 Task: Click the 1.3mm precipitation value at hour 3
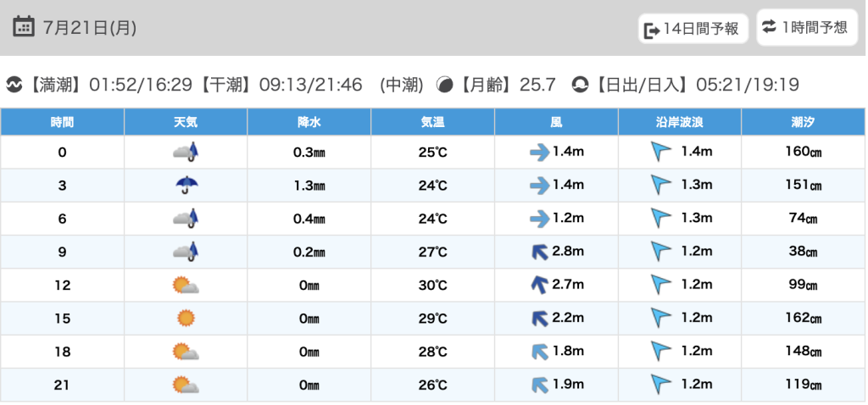(309, 186)
